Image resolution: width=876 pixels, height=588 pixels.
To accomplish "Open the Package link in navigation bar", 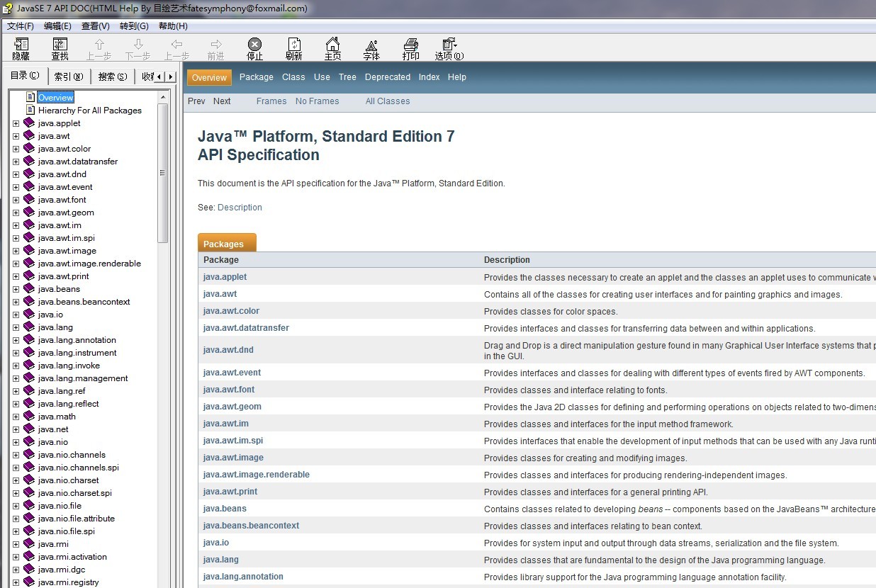I will click(257, 77).
